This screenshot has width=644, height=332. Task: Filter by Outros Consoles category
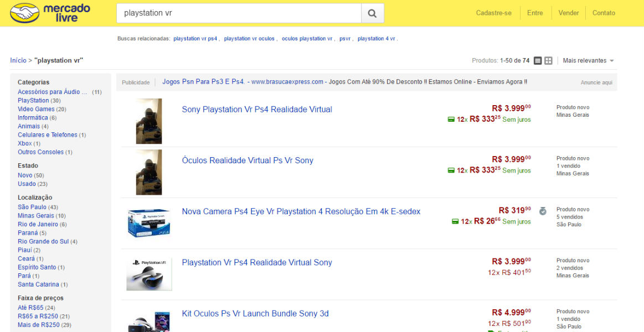tap(40, 152)
